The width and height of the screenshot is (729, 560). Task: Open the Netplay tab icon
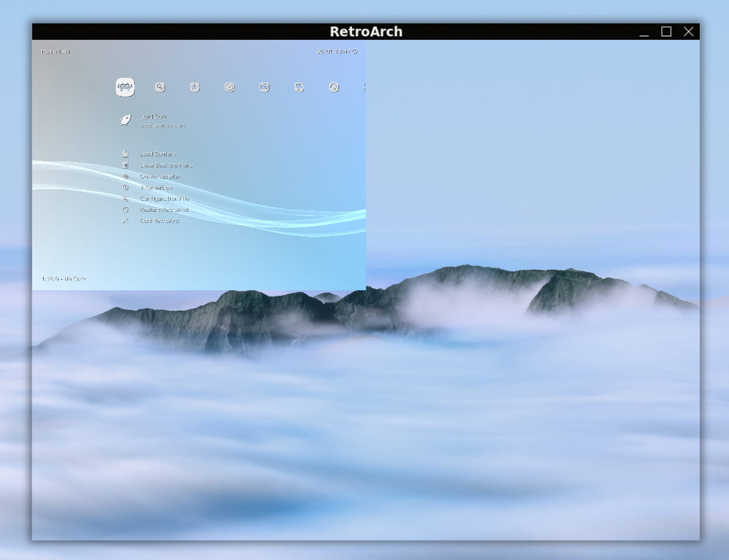(334, 87)
